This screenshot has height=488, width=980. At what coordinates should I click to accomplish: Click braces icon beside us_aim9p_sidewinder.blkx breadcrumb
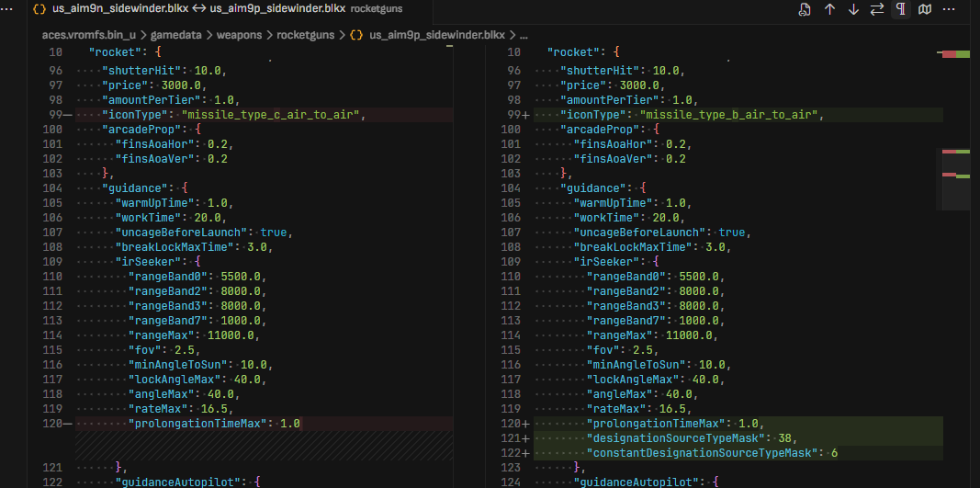click(356, 35)
